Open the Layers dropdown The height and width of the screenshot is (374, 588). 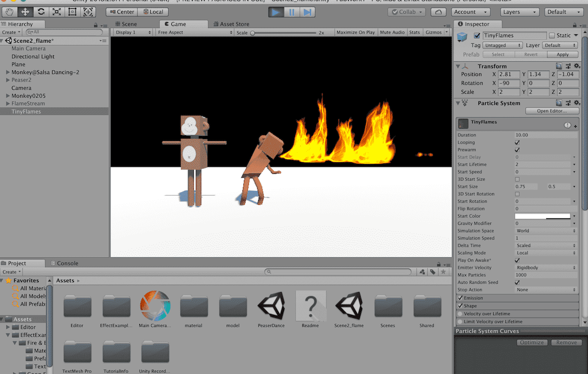[519, 12]
